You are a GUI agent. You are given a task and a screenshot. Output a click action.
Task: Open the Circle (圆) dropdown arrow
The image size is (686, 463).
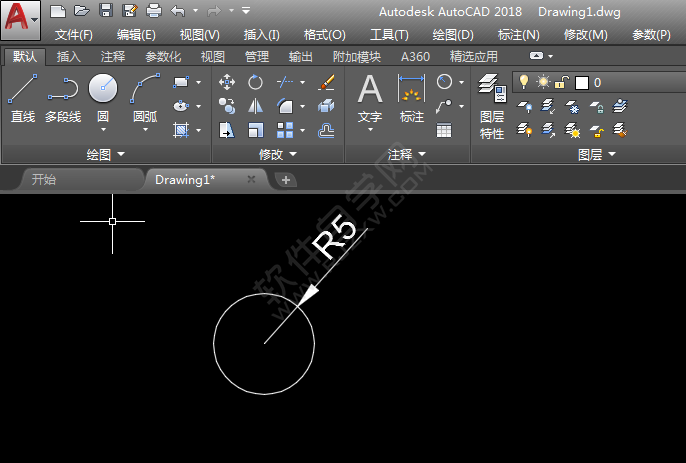(103, 130)
